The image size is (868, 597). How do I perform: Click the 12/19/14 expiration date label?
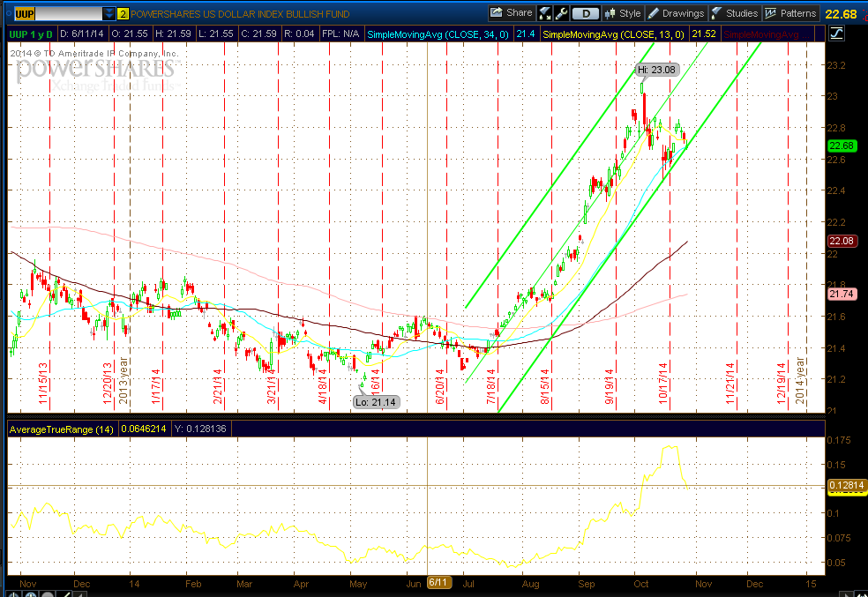781,384
